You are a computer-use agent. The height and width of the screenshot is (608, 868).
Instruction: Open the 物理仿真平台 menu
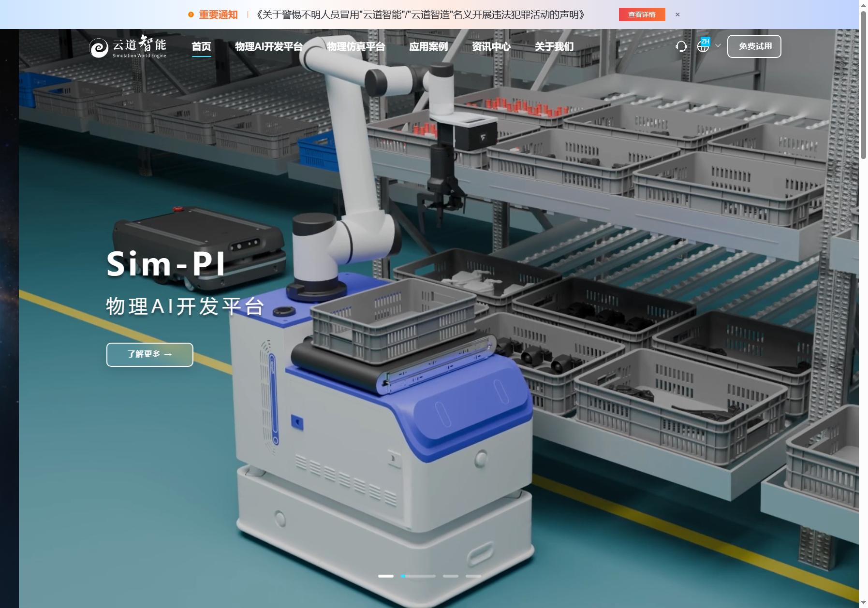point(356,46)
